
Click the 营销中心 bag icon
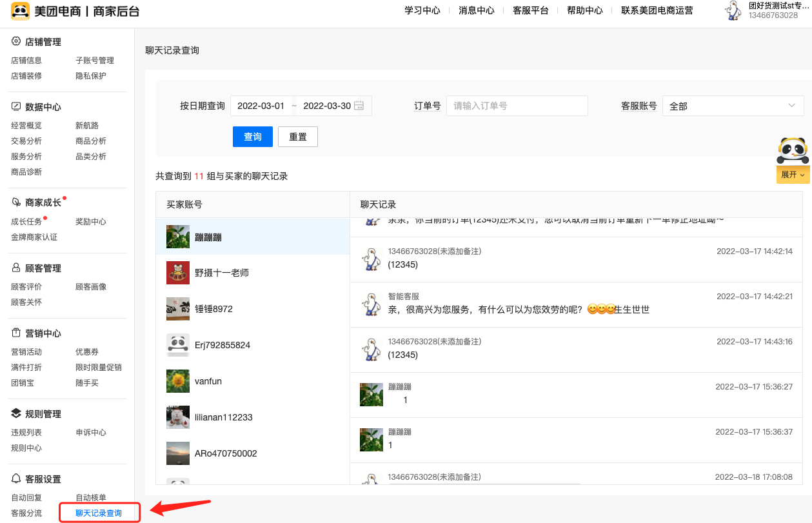(x=17, y=333)
